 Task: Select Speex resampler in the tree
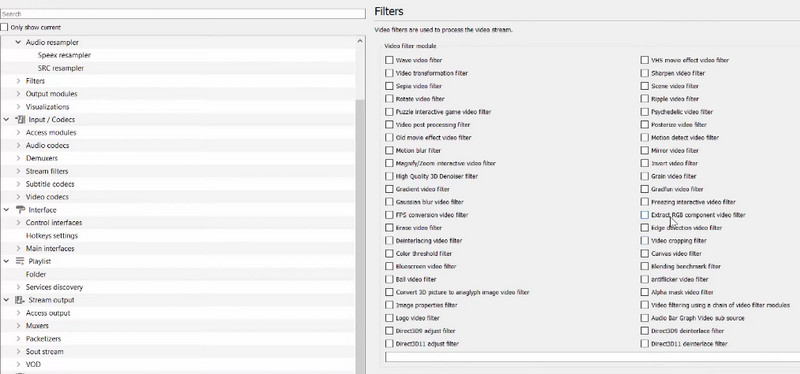[64, 55]
